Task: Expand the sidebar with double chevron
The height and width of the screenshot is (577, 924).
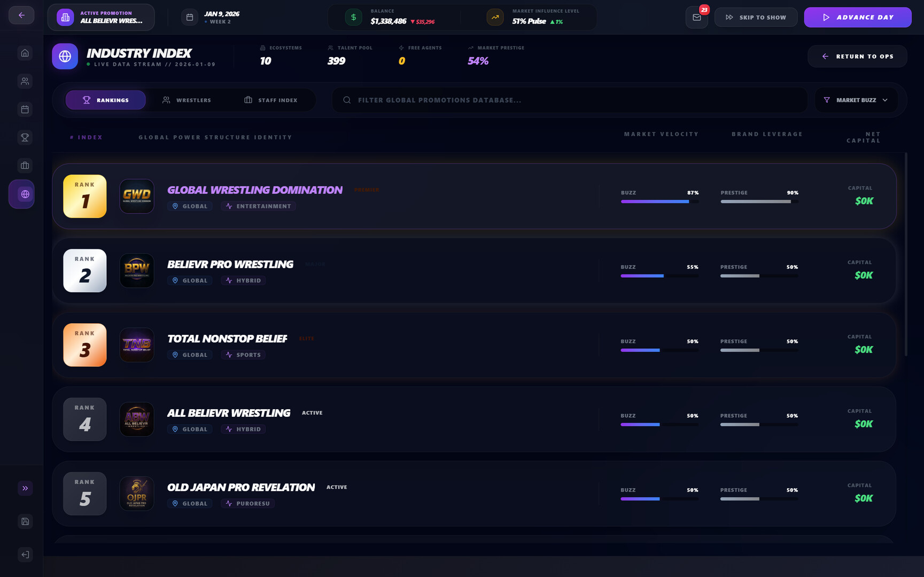Action: 25,488
